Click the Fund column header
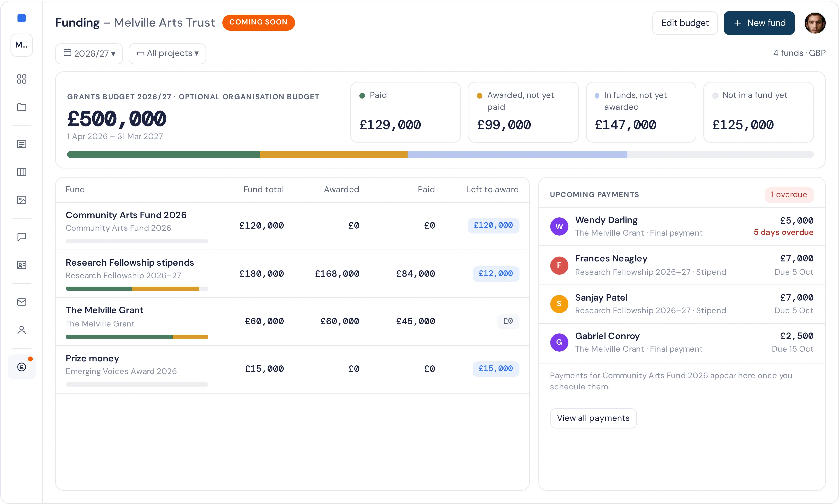 click(75, 189)
